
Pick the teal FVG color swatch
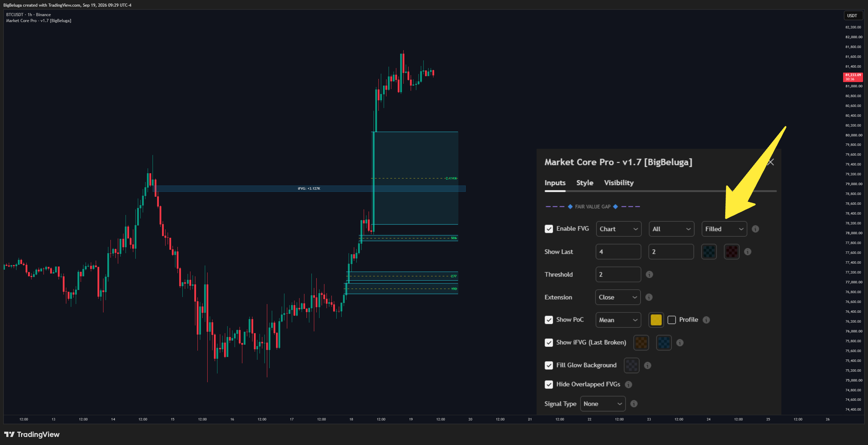point(709,252)
